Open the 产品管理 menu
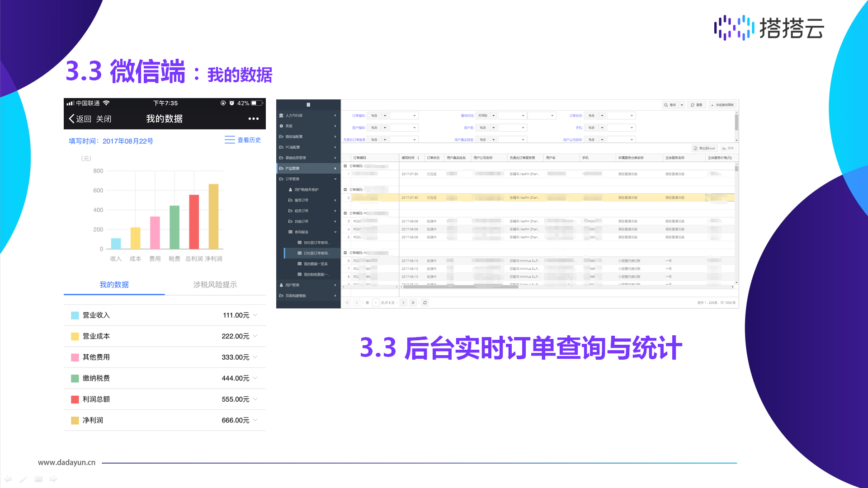Viewport: 868px width, 488px height. [x=308, y=169]
